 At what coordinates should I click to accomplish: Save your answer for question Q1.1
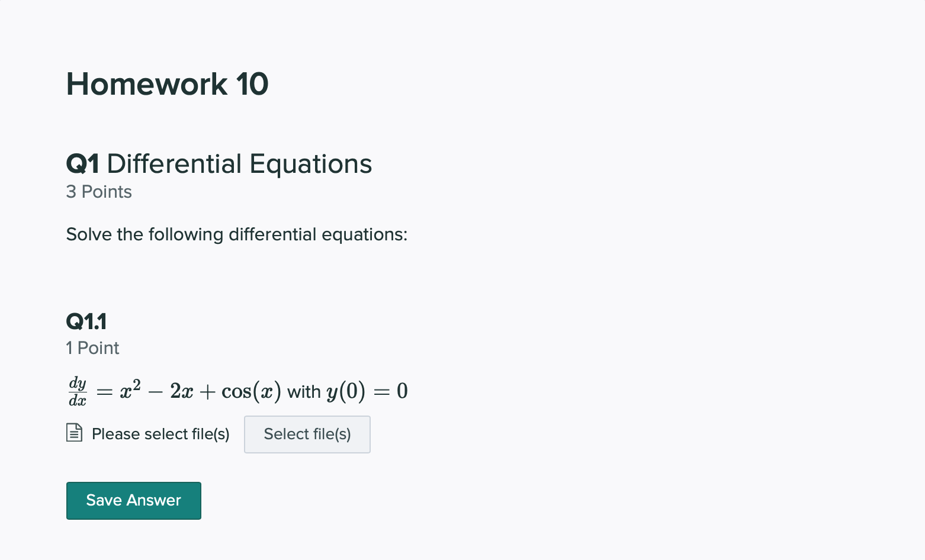click(133, 500)
